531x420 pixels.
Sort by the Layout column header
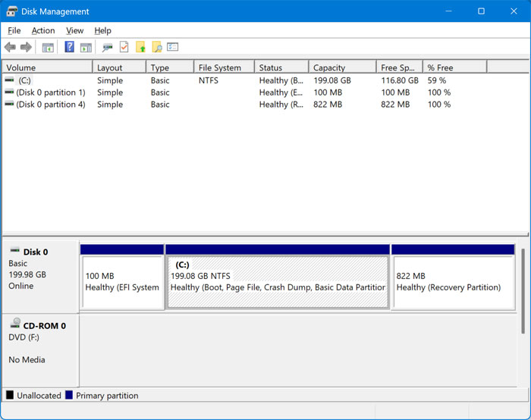[x=119, y=67]
